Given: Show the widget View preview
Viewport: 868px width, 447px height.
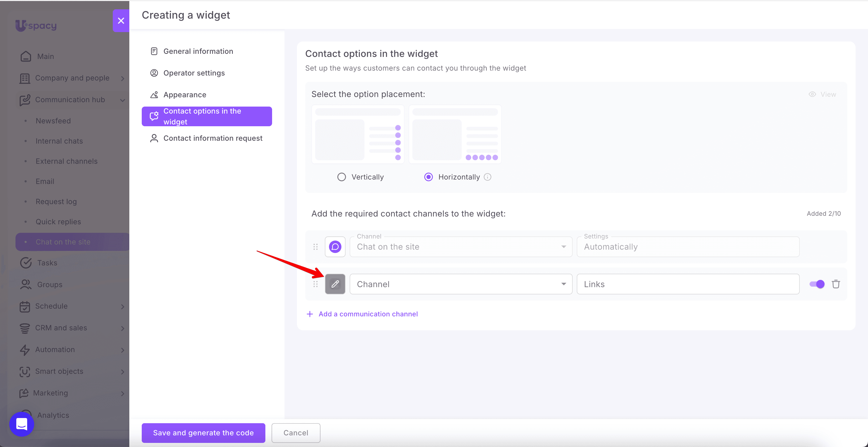Looking at the screenshot, I should (x=822, y=94).
